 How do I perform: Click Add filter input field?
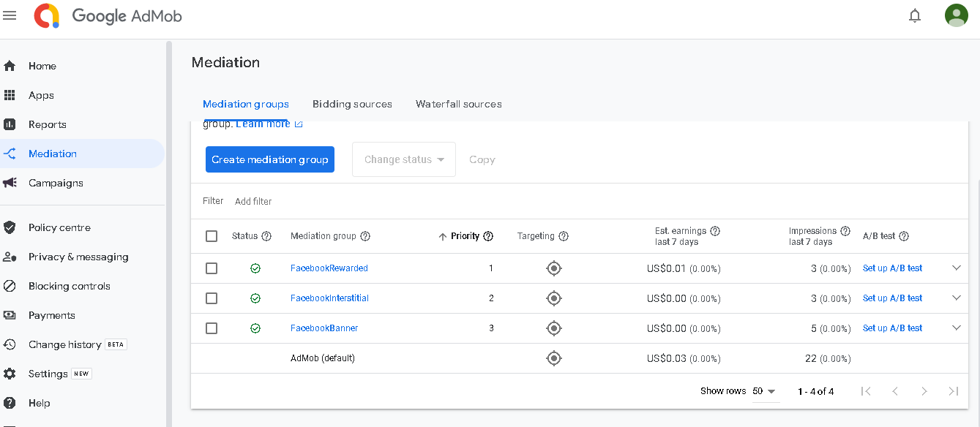pos(253,201)
